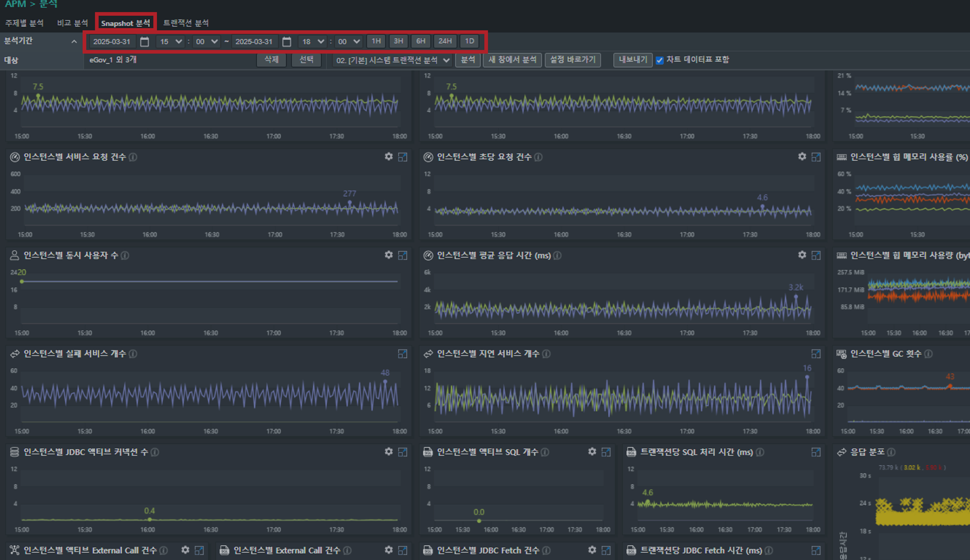Open the start date calendar picker

[x=145, y=42]
